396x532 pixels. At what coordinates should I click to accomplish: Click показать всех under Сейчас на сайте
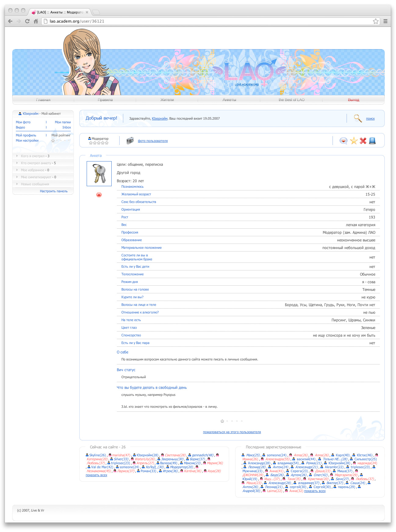(x=96, y=475)
